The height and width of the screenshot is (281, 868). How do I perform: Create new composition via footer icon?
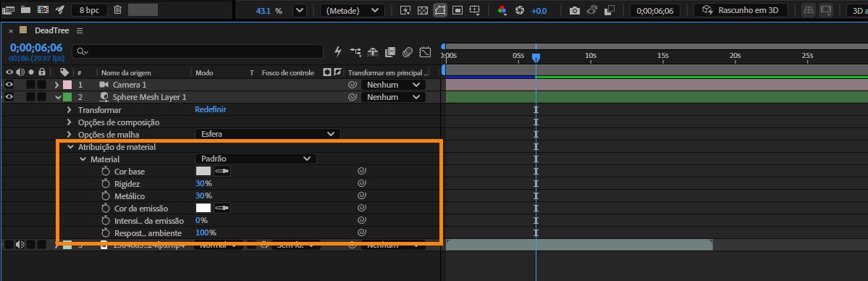(43, 10)
